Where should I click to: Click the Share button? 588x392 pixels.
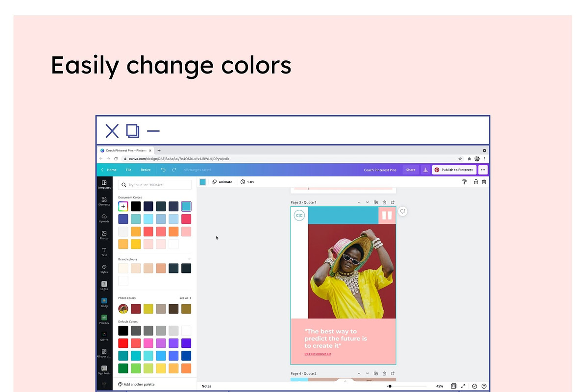pyautogui.click(x=411, y=170)
